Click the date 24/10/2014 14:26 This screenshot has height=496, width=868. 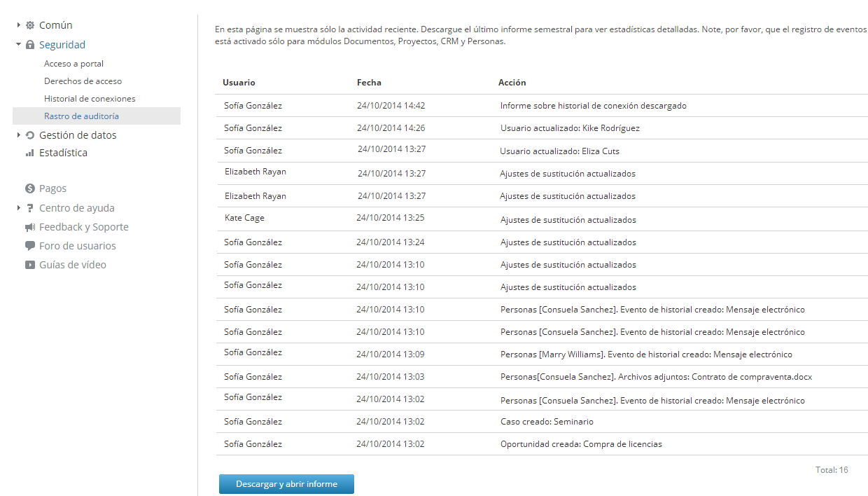pyautogui.click(x=391, y=128)
